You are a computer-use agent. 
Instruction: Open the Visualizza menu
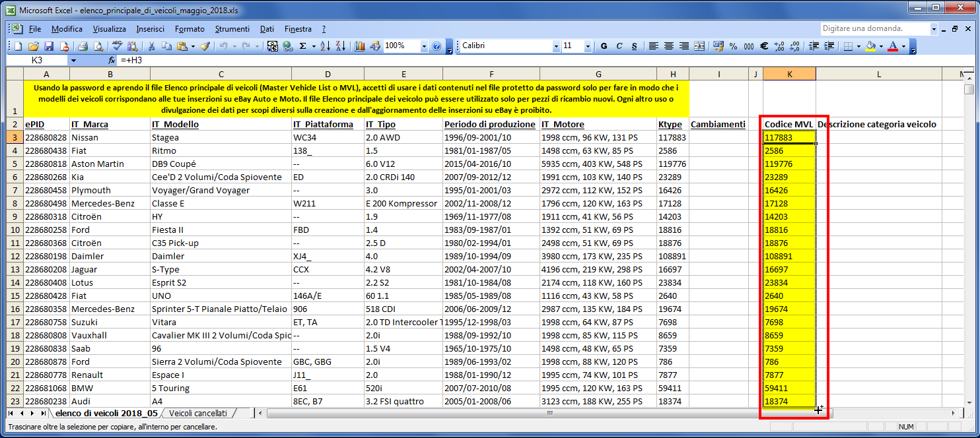[110, 29]
